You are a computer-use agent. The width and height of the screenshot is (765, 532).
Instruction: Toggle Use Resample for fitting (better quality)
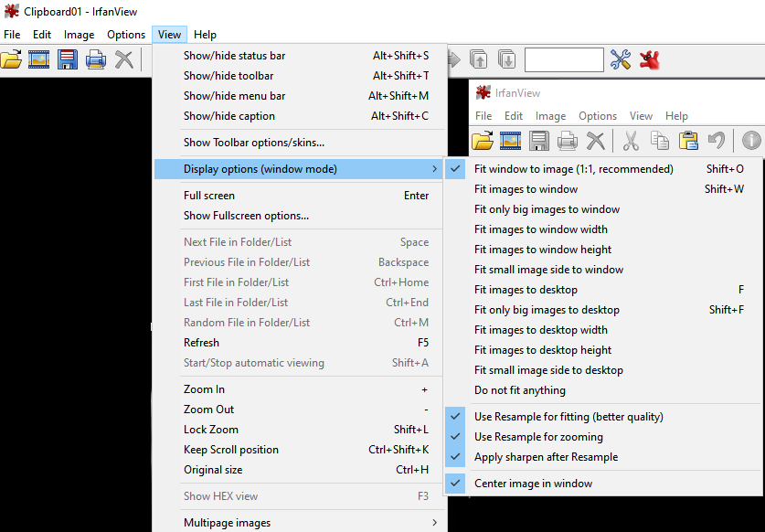click(x=603, y=417)
